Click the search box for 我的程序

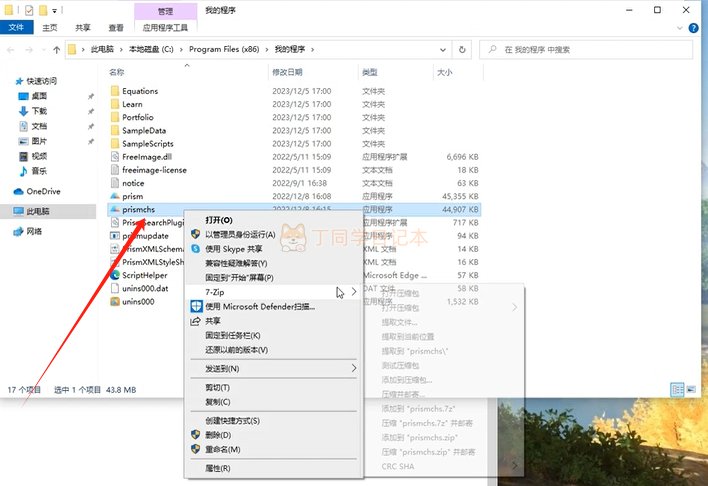(586, 50)
